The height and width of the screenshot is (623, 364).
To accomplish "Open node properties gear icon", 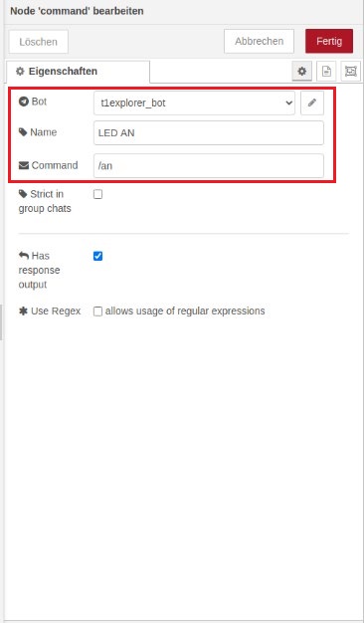I will (x=302, y=72).
